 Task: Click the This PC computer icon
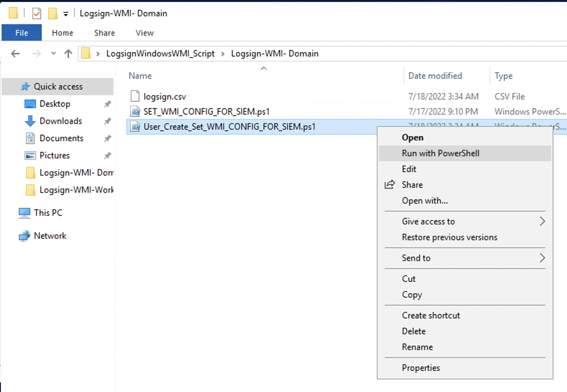tap(24, 213)
